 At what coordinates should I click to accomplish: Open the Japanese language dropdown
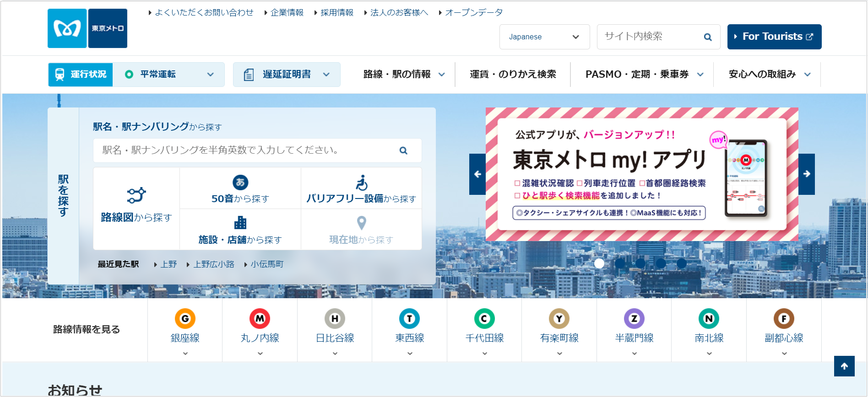pyautogui.click(x=545, y=37)
